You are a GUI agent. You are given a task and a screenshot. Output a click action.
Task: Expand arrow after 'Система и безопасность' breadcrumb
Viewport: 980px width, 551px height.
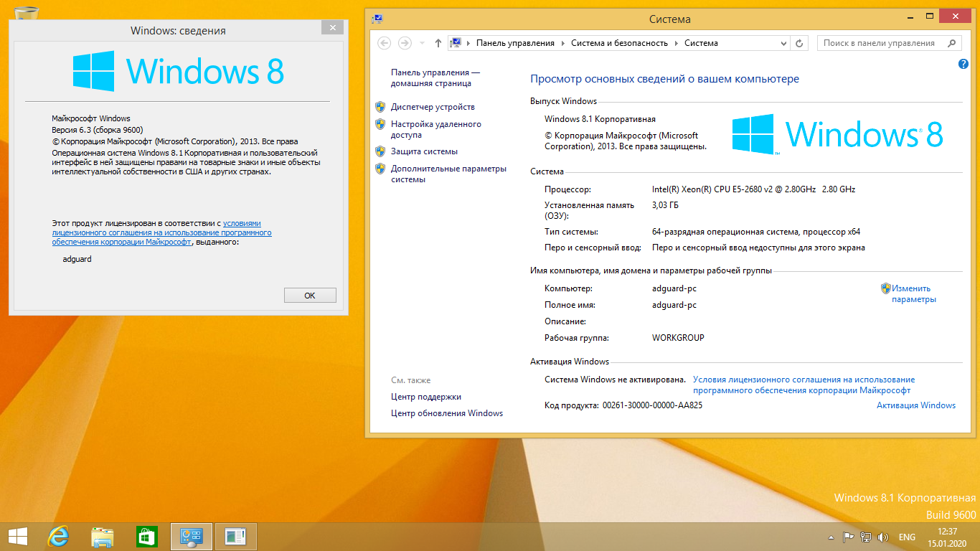[676, 43]
